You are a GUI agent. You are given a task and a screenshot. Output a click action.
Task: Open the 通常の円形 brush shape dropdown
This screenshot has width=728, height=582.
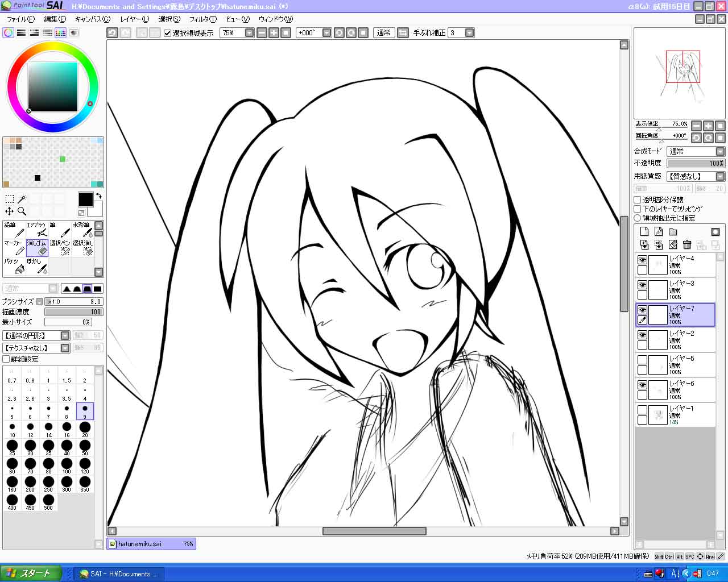65,335
